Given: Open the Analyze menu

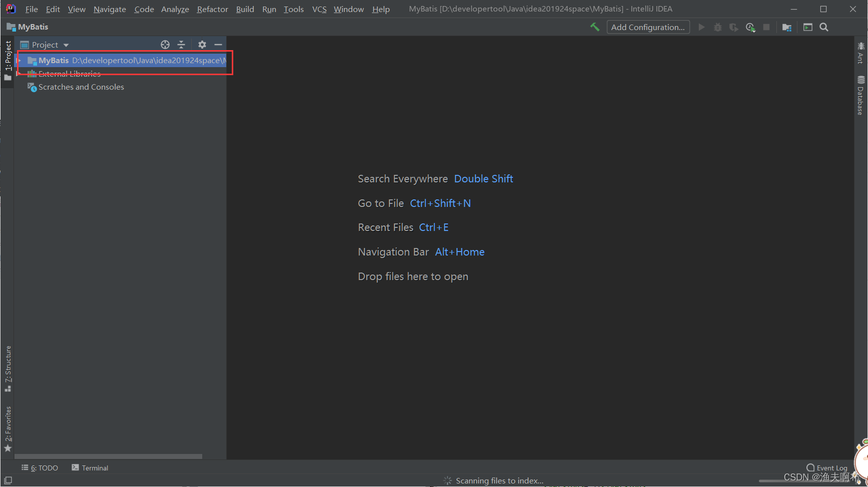Looking at the screenshot, I should click(175, 9).
